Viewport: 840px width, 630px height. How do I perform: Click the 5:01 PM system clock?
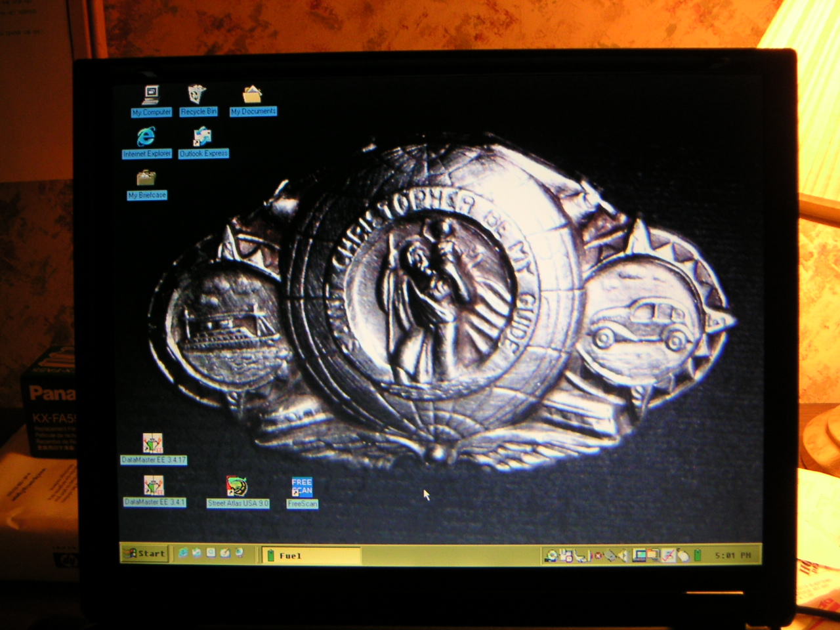click(x=732, y=556)
